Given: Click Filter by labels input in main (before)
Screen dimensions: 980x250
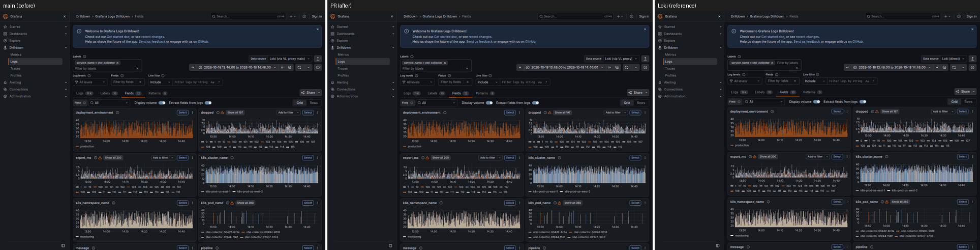Looking at the screenshot, I should pyautogui.click(x=104, y=68).
